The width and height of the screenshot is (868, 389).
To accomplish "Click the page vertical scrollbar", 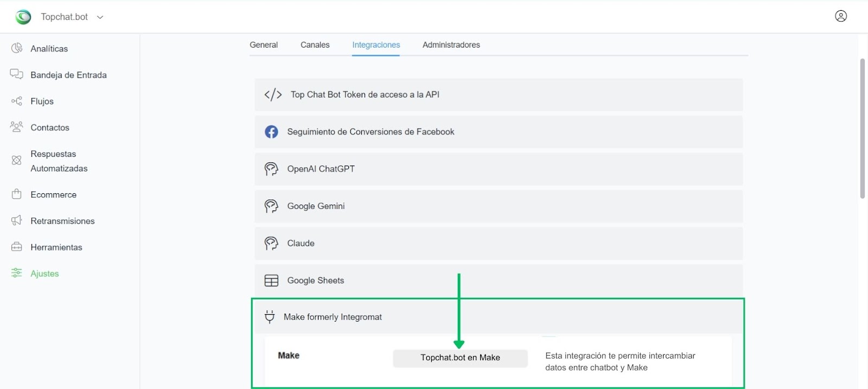I will click(x=862, y=129).
